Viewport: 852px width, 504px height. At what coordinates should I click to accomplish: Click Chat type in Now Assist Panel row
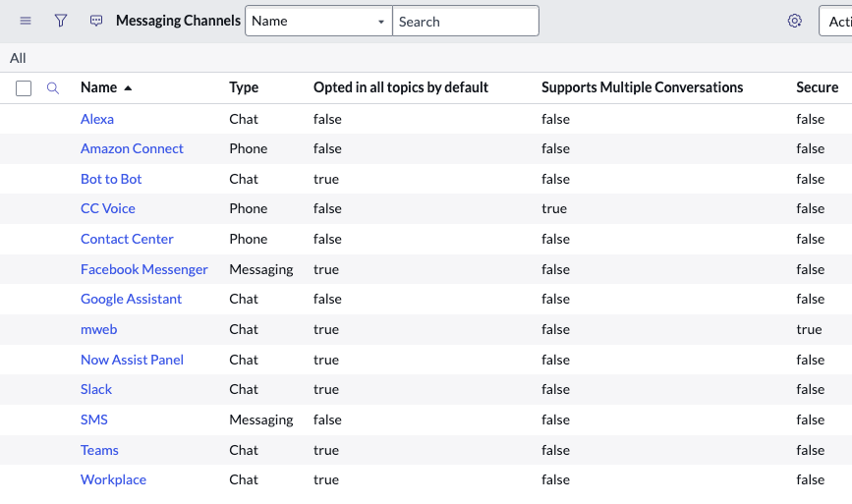(244, 360)
